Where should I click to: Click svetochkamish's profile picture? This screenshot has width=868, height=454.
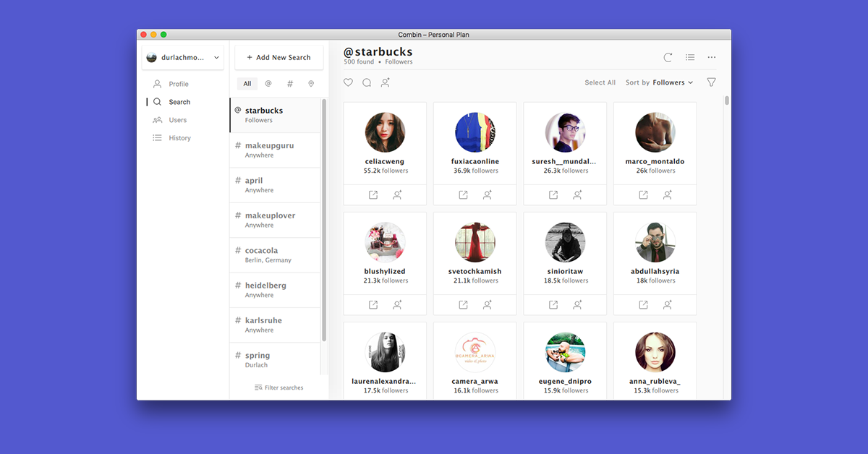pyautogui.click(x=475, y=242)
